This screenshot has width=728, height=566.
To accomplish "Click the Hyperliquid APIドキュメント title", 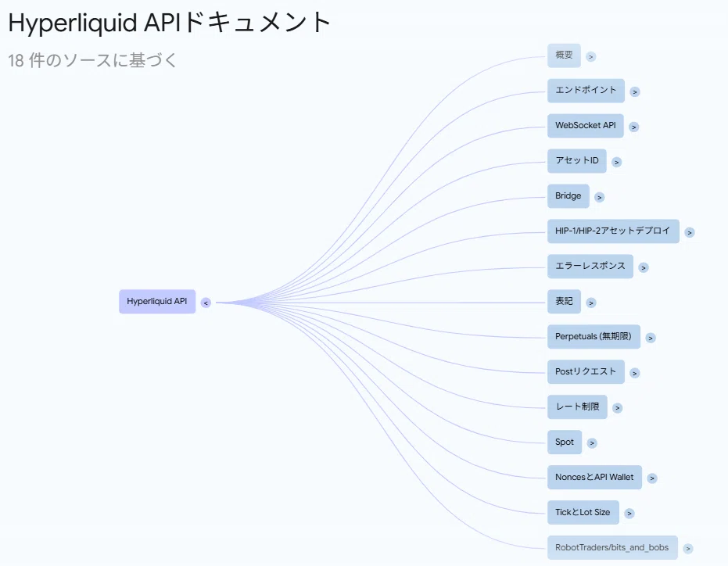I will [x=170, y=23].
